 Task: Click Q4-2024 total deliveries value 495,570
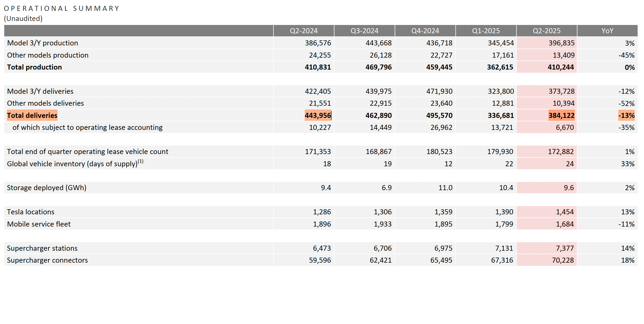(439, 116)
